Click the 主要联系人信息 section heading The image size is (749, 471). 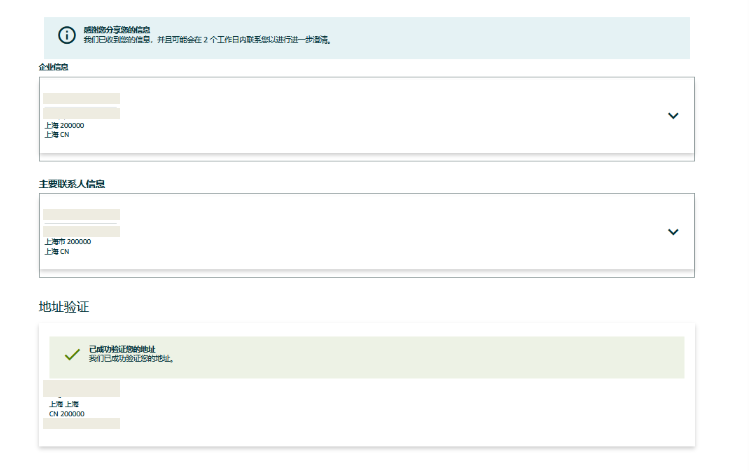[x=72, y=184]
